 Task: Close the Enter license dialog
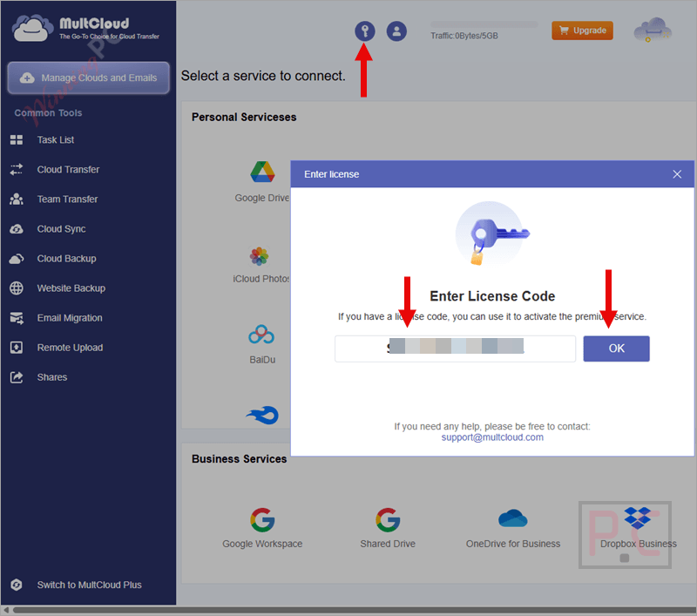[x=677, y=174]
